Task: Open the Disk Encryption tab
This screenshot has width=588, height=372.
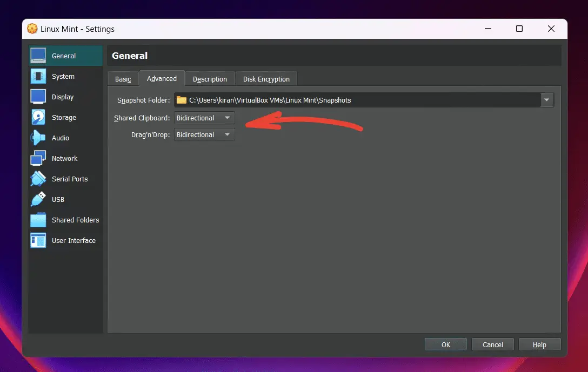Action: pos(266,79)
